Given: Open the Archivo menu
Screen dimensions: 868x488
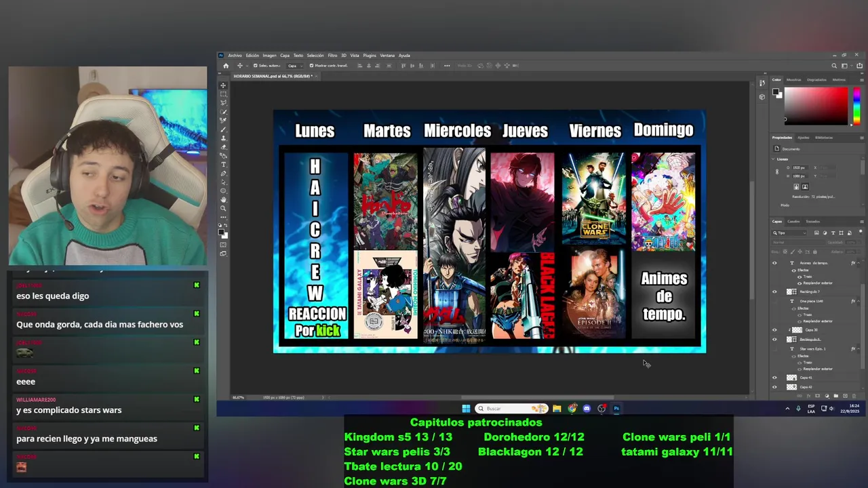Looking at the screenshot, I should click(235, 56).
